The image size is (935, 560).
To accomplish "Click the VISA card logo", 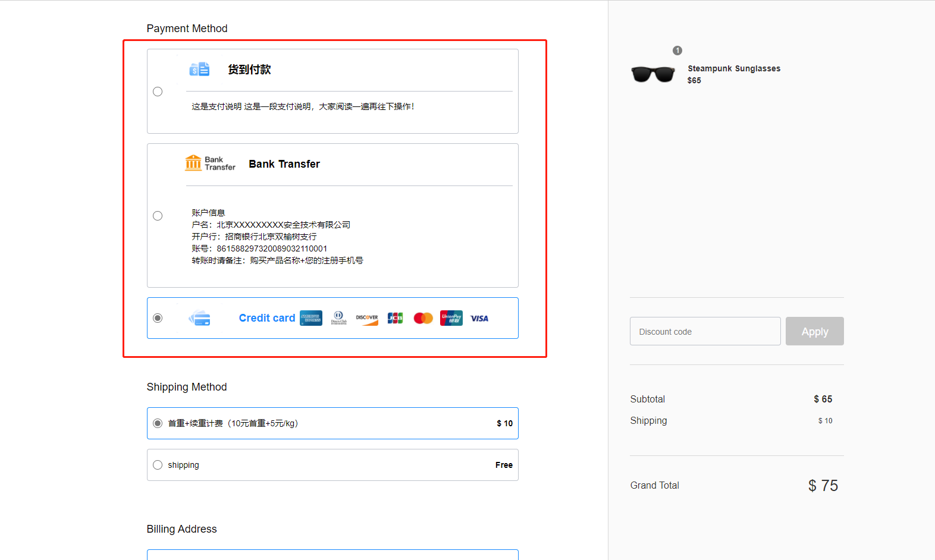I will [x=479, y=319].
